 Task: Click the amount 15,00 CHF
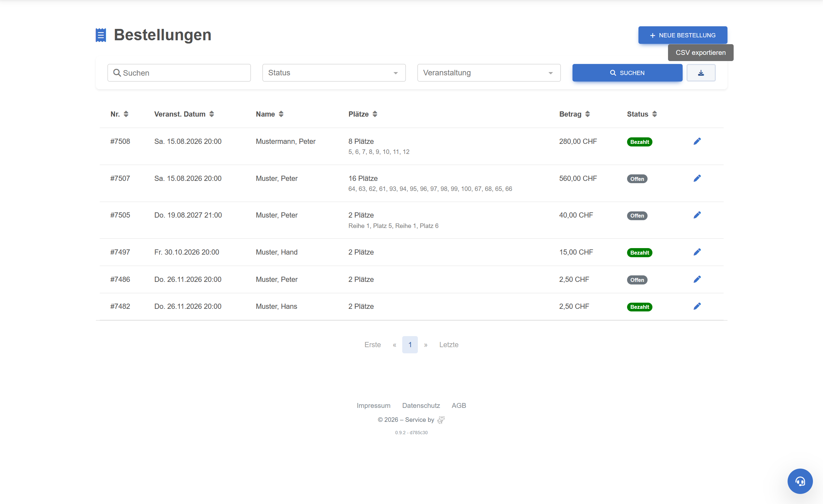(576, 252)
